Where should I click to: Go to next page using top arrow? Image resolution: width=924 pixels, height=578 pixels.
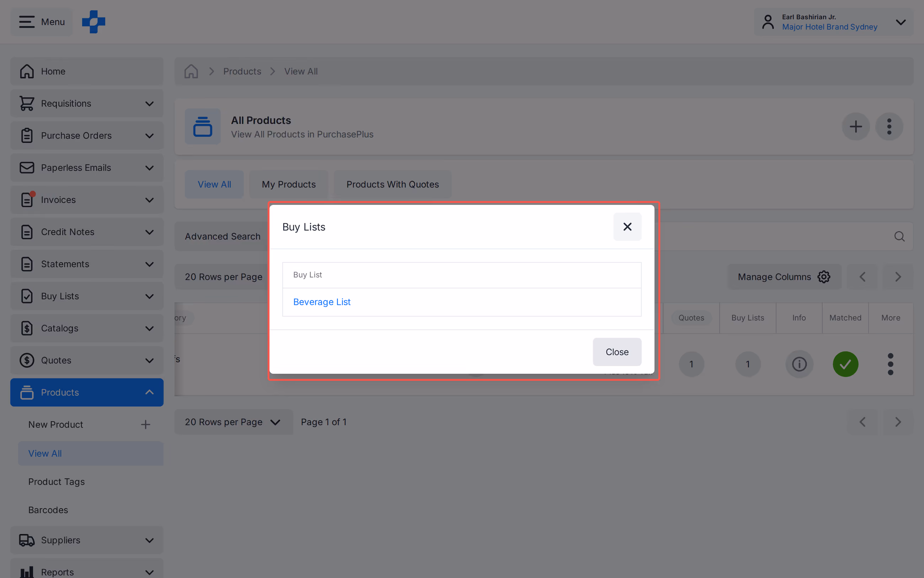898,277
